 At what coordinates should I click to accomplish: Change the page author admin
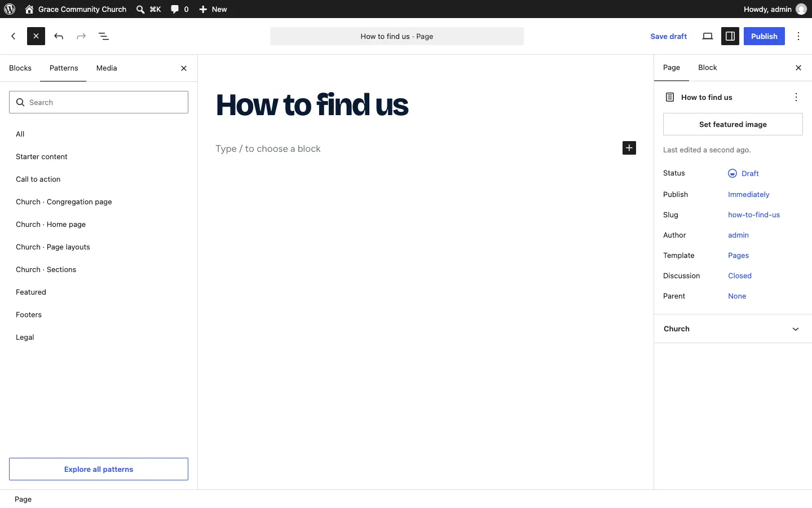pos(739,235)
